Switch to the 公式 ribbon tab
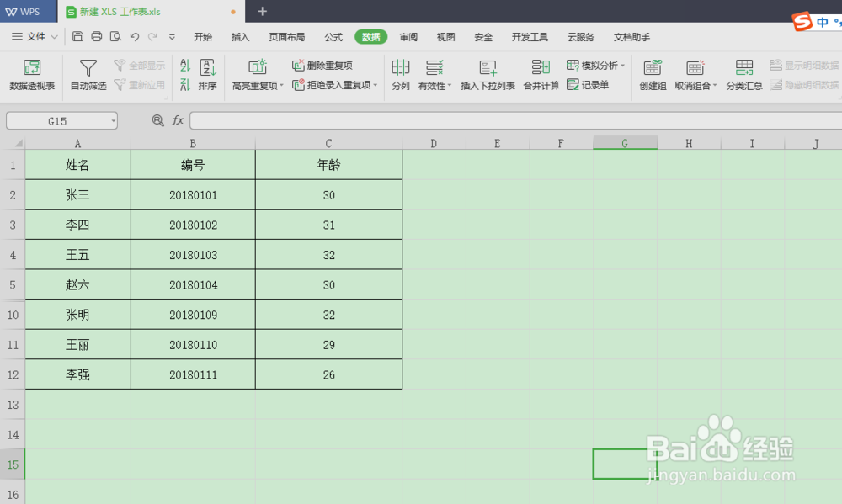842x504 pixels. coord(333,37)
